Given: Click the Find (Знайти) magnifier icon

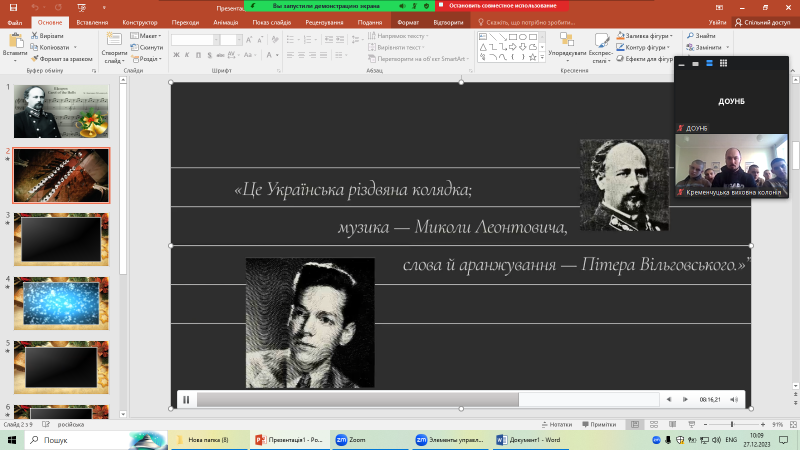Looking at the screenshot, I should (690, 36).
